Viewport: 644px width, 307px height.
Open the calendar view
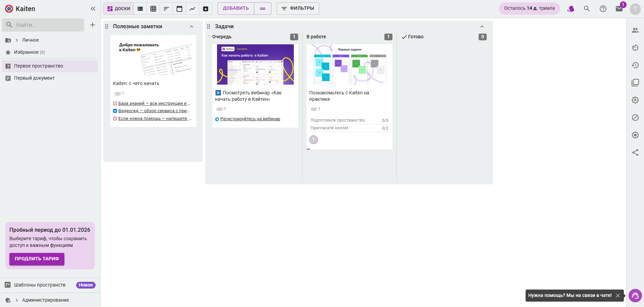tap(179, 9)
